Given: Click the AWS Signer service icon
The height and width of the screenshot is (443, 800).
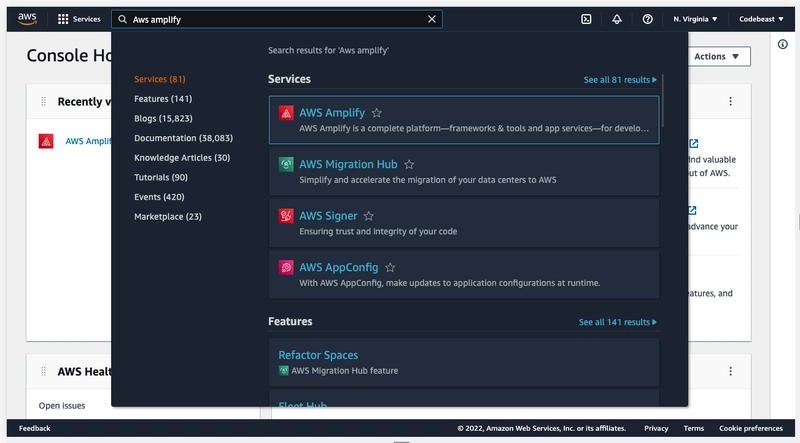Looking at the screenshot, I should pos(286,216).
